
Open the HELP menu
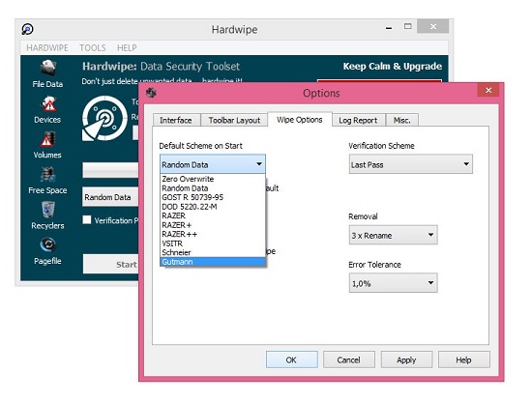tap(127, 47)
